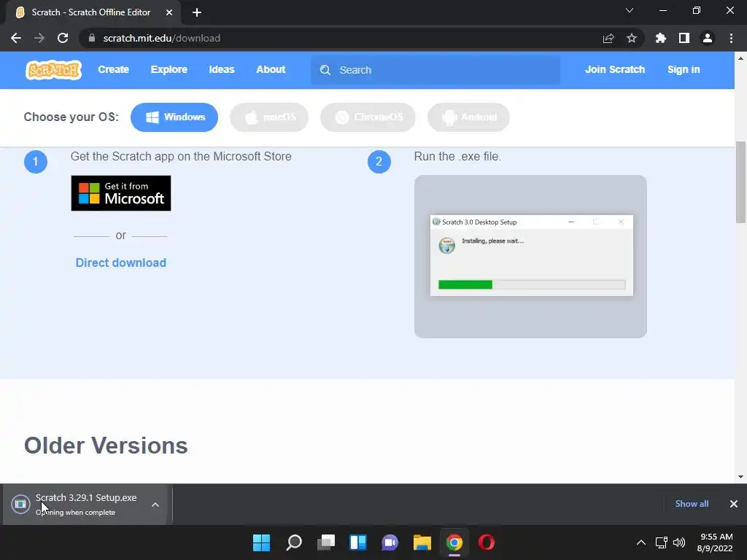Click the Chrome taskbar icon

[454, 542]
